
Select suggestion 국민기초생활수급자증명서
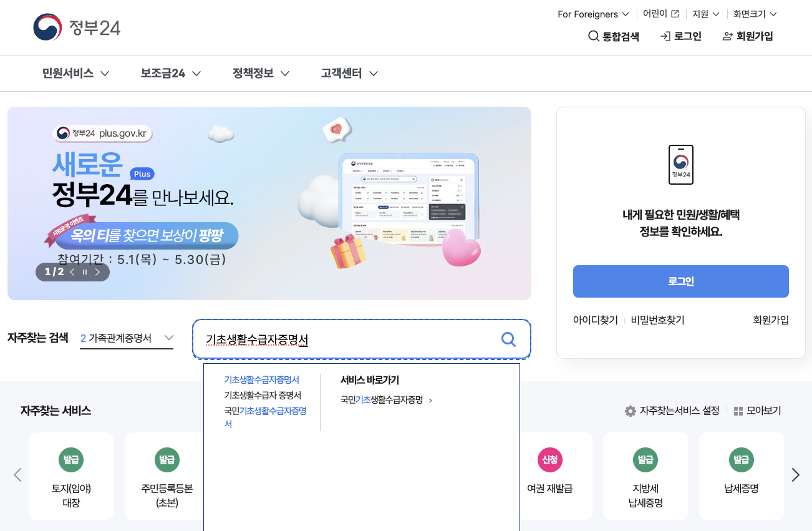coord(265,417)
